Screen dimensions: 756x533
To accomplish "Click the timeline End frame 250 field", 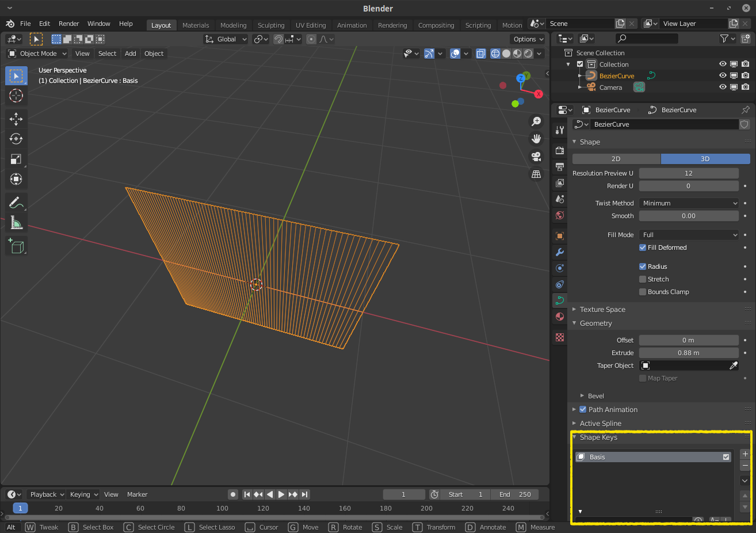I will [x=515, y=494].
